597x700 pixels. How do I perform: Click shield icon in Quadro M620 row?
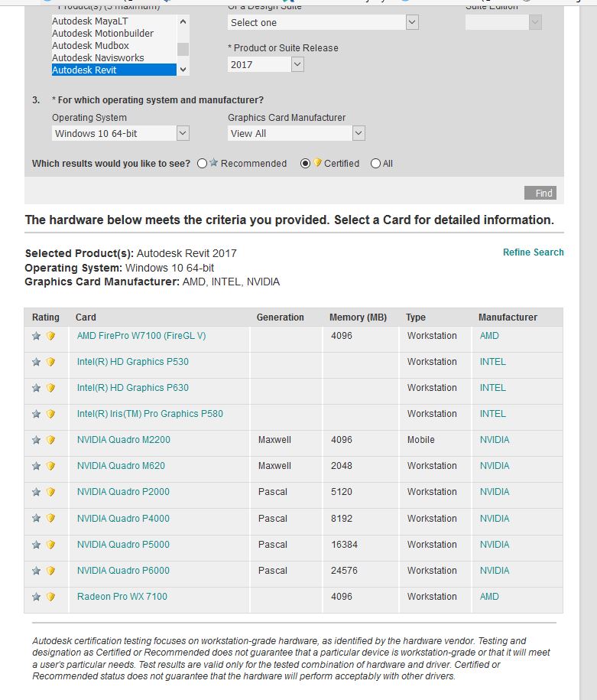50,466
